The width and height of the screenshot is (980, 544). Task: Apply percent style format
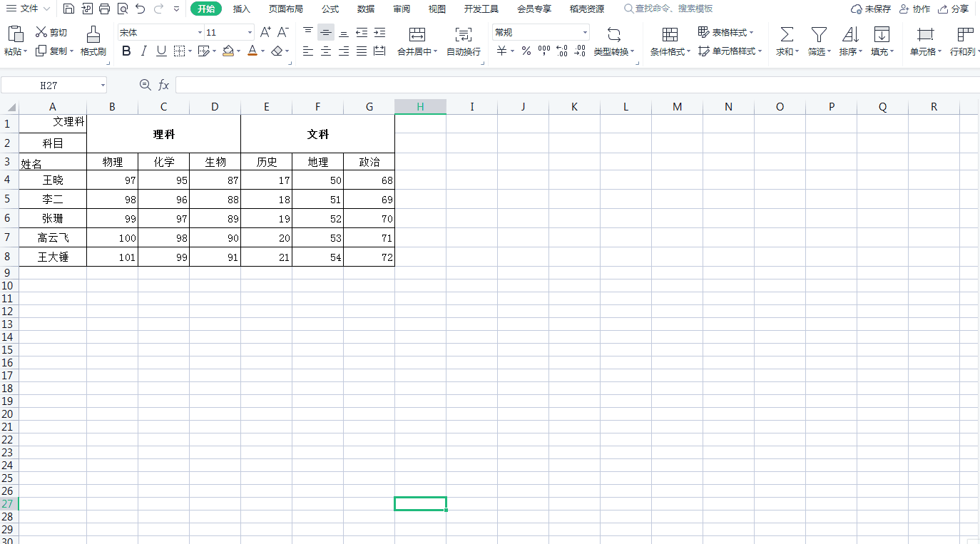[526, 51]
